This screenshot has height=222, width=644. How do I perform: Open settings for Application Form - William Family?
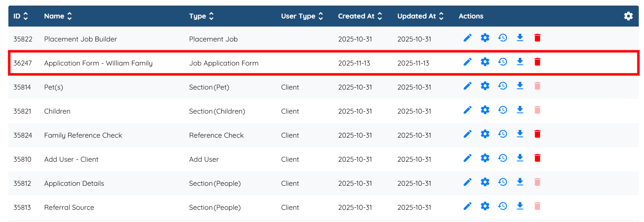click(485, 62)
